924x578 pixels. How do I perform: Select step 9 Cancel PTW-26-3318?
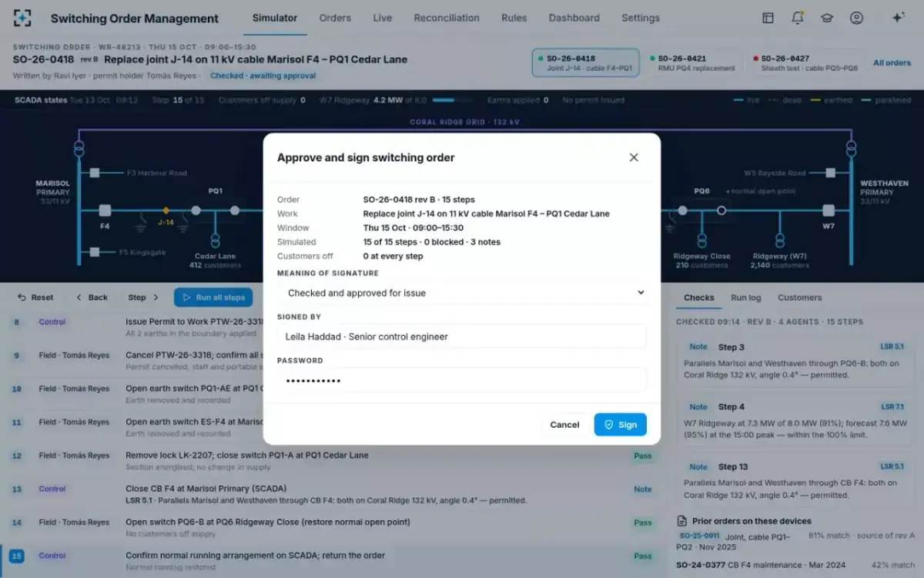[x=331, y=361]
